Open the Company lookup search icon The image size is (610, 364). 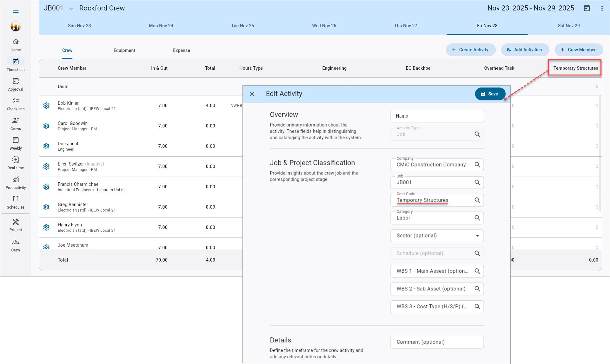[x=477, y=165]
